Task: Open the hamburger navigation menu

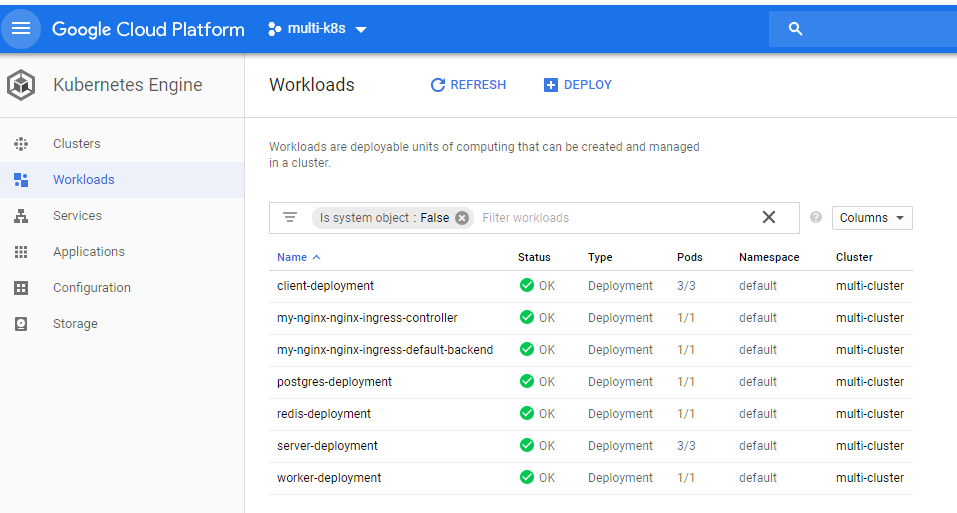Action: pos(21,29)
